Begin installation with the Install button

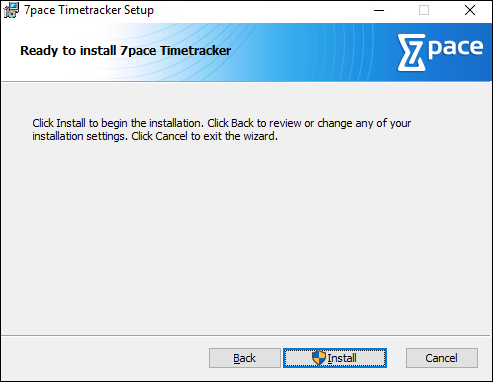(335, 358)
